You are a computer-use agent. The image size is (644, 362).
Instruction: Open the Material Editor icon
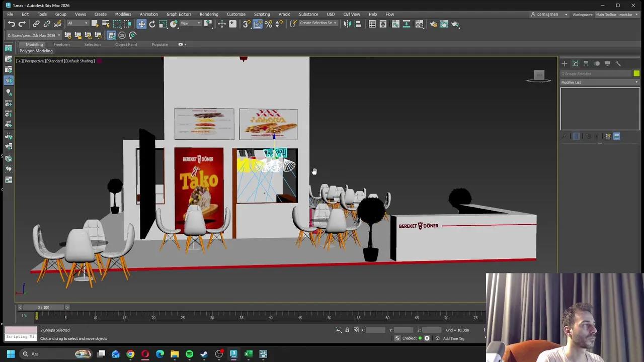point(419,24)
